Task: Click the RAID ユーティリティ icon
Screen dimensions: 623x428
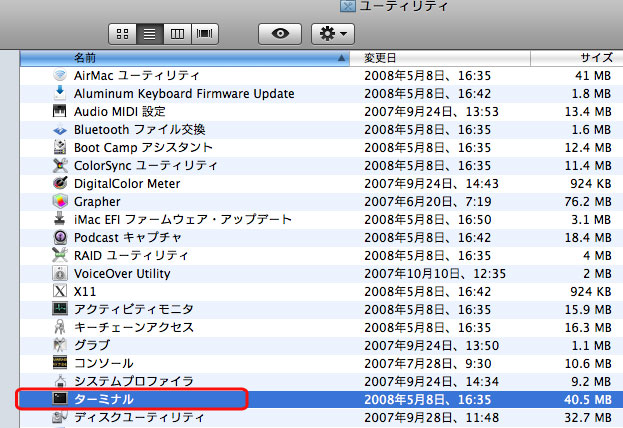Action: [x=60, y=255]
